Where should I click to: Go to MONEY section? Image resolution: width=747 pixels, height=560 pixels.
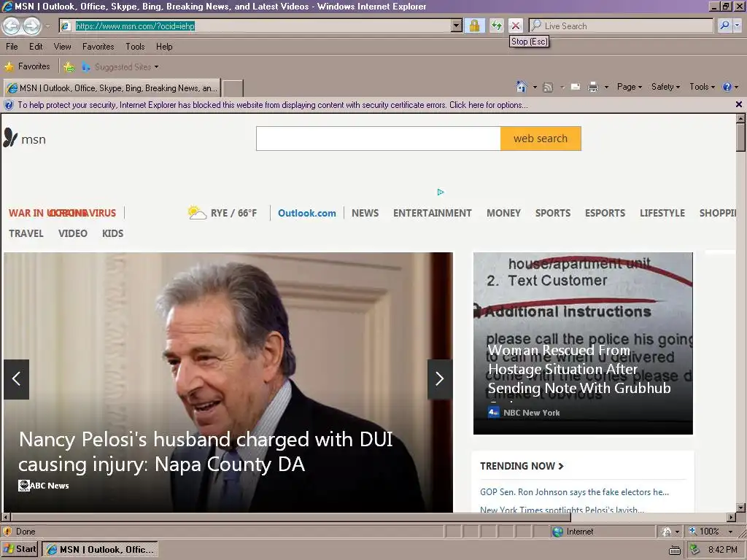pyautogui.click(x=503, y=213)
